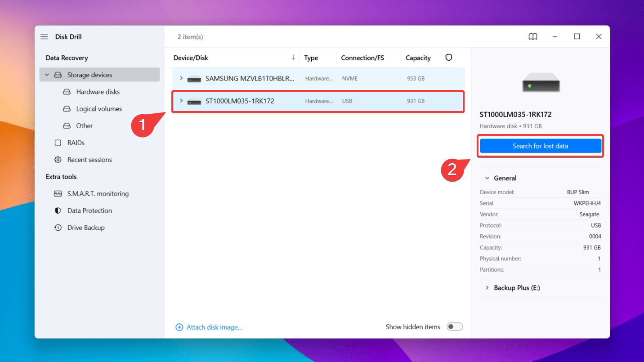Click the Extra tools section heading
This screenshot has width=644, height=362.
click(x=61, y=177)
